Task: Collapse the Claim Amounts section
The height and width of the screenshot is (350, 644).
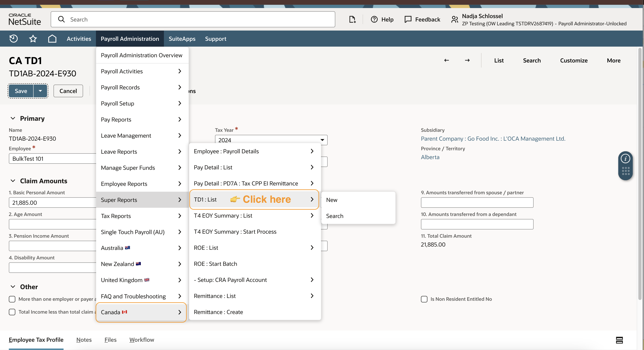Action: click(13, 181)
